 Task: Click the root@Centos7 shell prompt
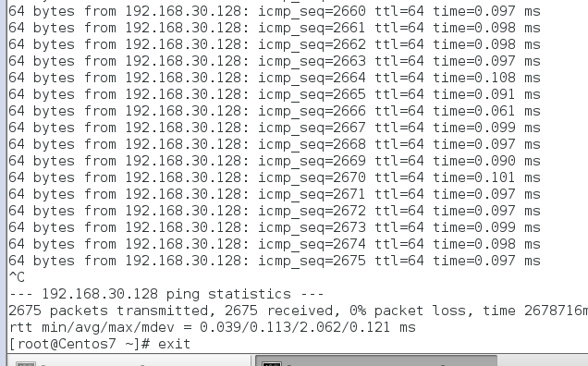pyautogui.click(x=80, y=344)
